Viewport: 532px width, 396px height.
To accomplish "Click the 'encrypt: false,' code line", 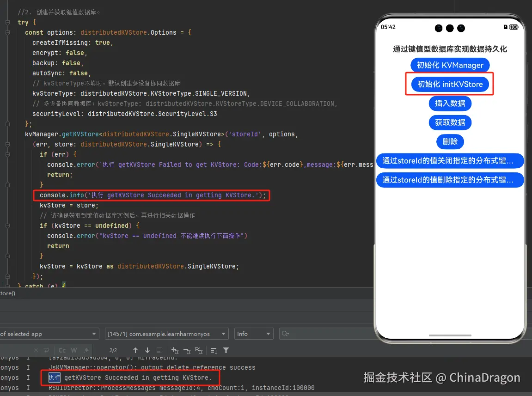I will (60, 53).
